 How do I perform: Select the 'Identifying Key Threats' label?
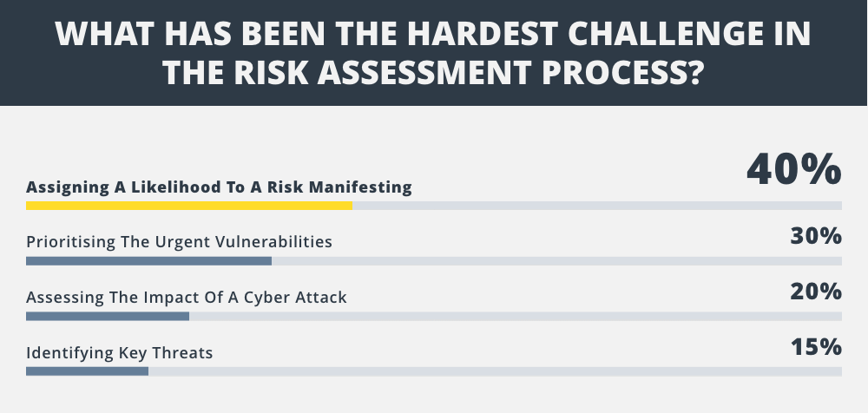[x=120, y=352]
